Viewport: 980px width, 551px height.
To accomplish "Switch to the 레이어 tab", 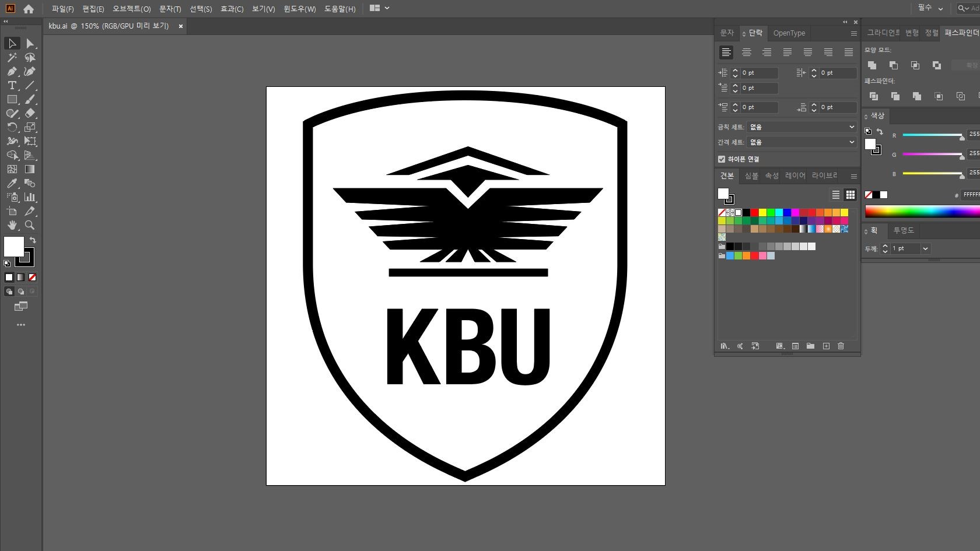I will coord(794,176).
